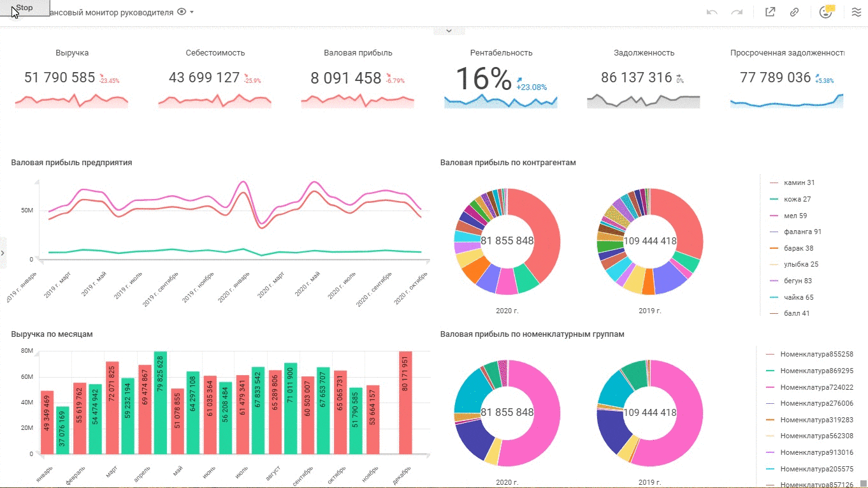Click the декабрь bar 80 171 951
This screenshot has height=488, width=868.
(x=405, y=403)
